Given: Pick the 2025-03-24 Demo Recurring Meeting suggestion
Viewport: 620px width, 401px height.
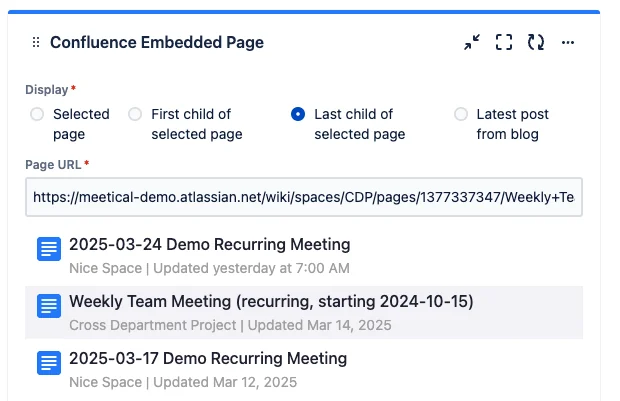Looking at the screenshot, I should (x=304, y=255).
